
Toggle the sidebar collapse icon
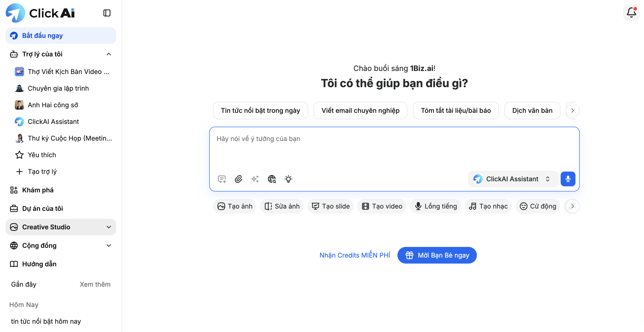coord(107,13)
